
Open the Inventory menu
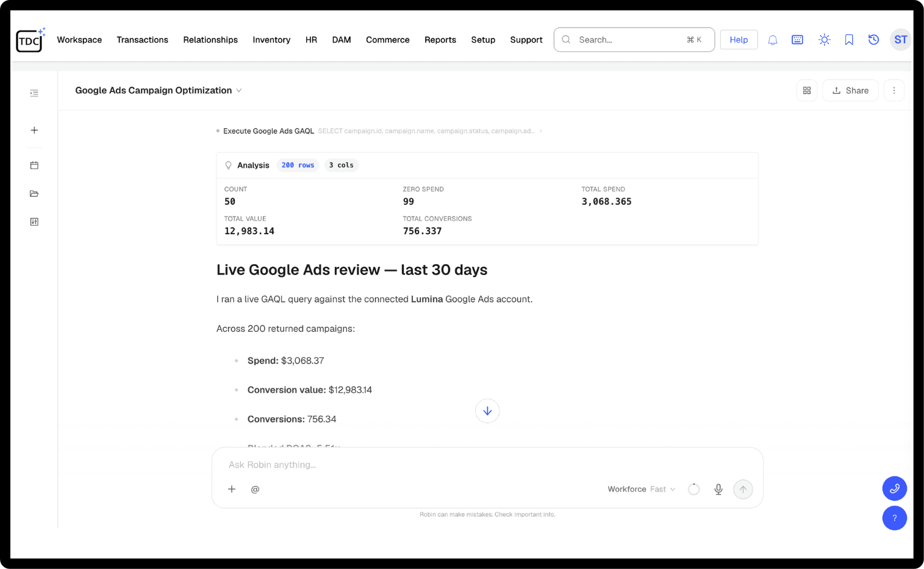(x=271, y=40)
